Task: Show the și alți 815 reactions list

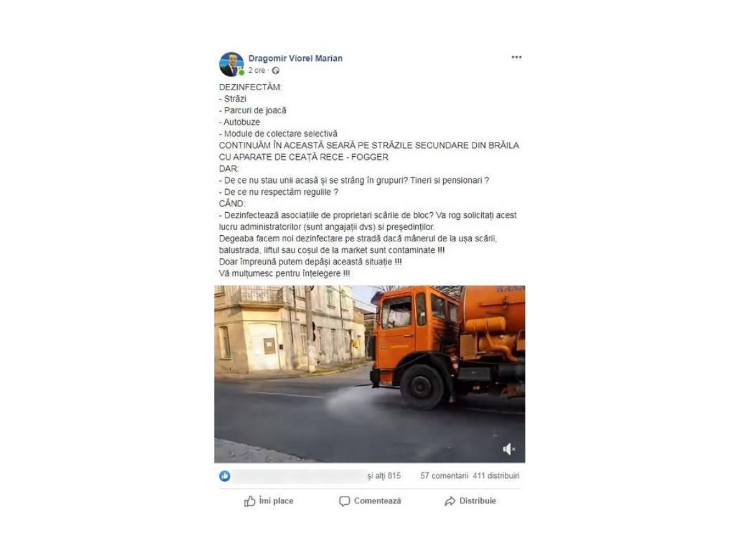Action: coord(384,476)
